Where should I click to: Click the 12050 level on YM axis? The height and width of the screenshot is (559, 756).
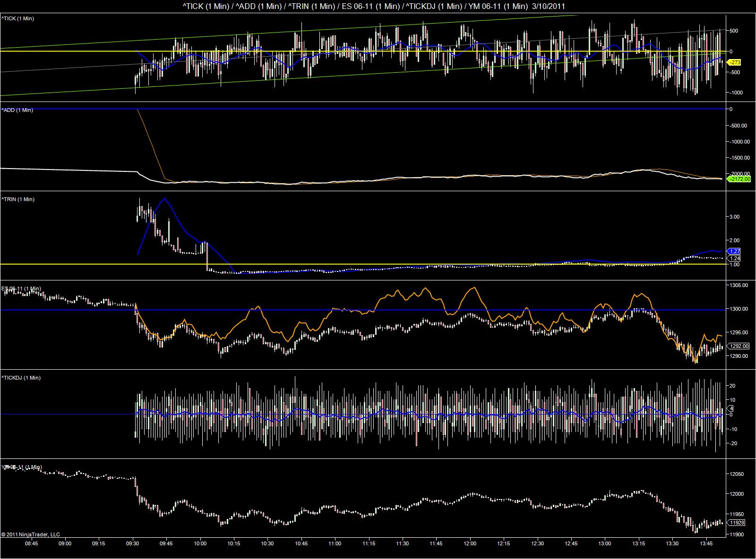click(x=737, y=474)
